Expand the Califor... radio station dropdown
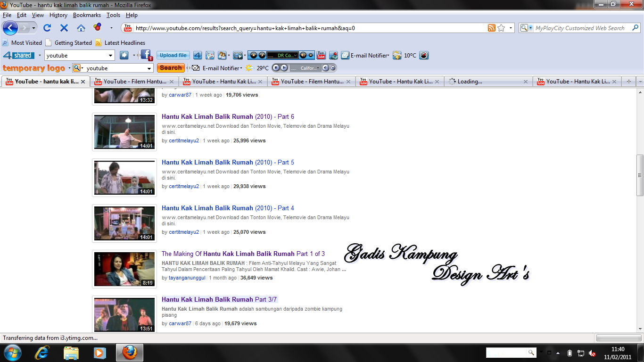The width and height of the screenshot is (644, 362). coord(318,68)
